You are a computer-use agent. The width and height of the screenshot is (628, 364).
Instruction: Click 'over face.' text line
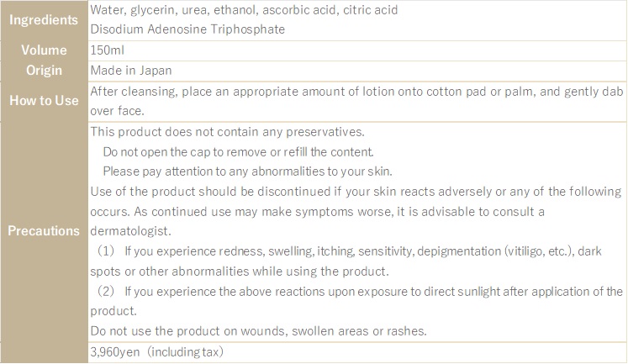point(117,111)
